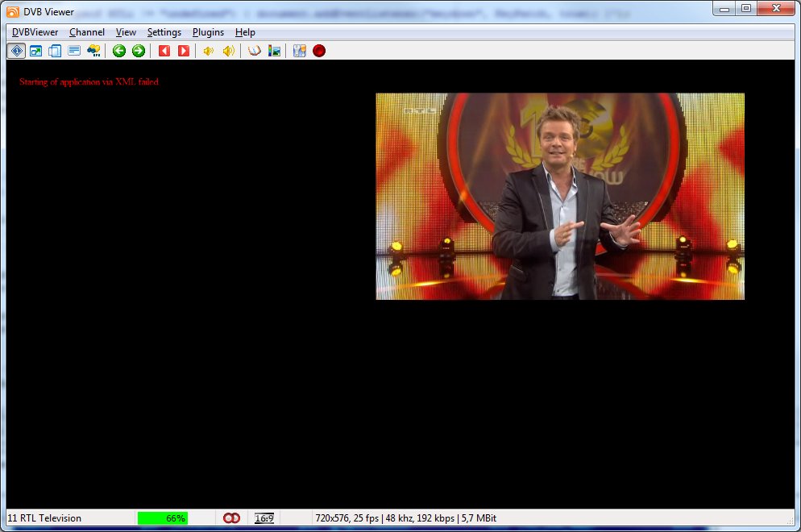801x532 pixels.
Task: Open the options tools icon in toolbar
Action: point(300,51)
